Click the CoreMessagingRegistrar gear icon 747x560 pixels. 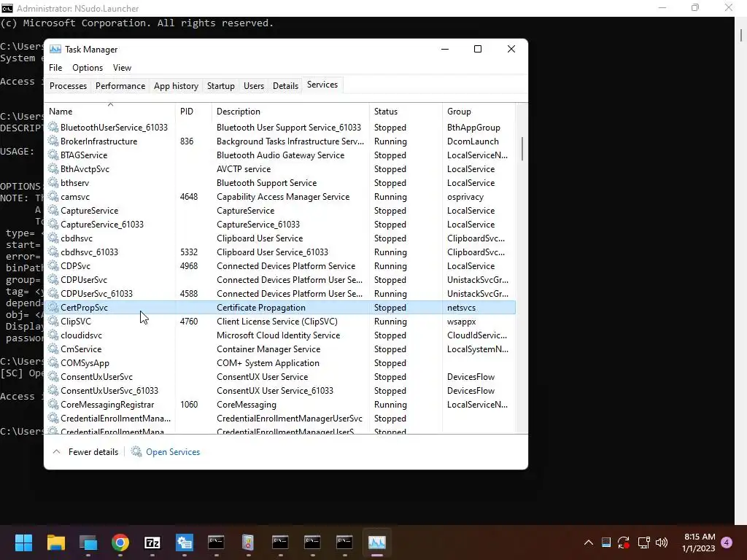[x=53, y=404]
